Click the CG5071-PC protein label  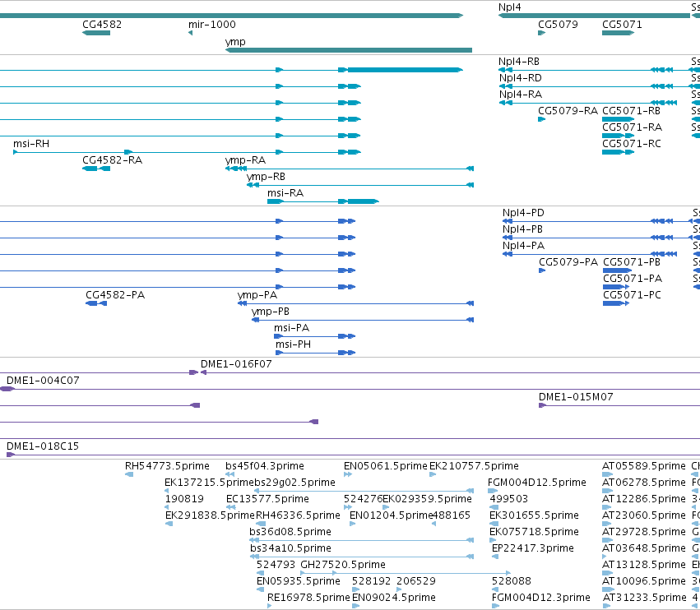click(x=632, y=295)
